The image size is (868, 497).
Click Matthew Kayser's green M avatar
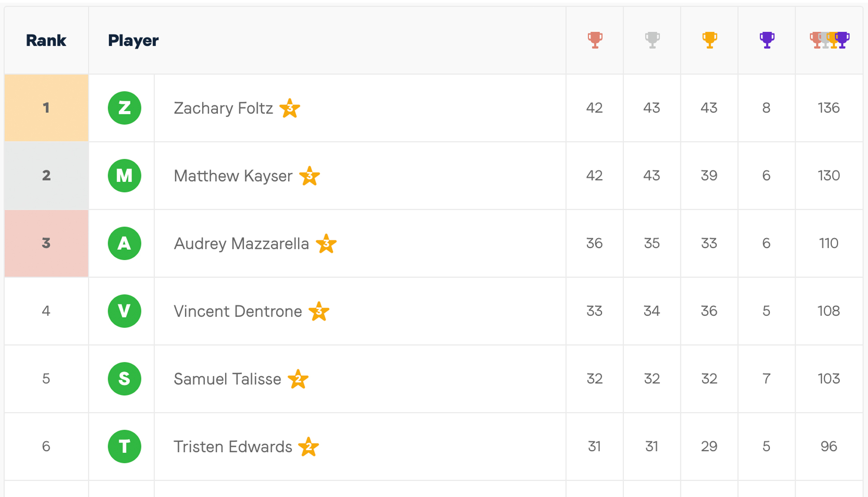click(124, 176)
